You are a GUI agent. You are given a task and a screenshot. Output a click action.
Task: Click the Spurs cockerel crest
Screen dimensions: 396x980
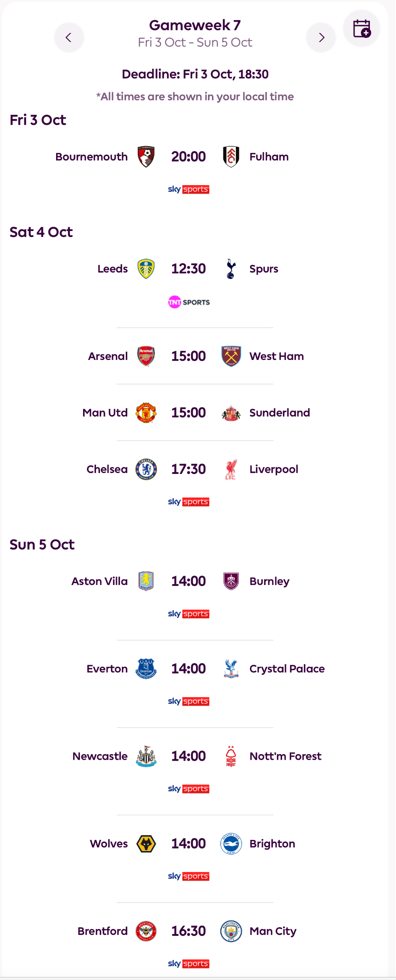click(231, 269)
